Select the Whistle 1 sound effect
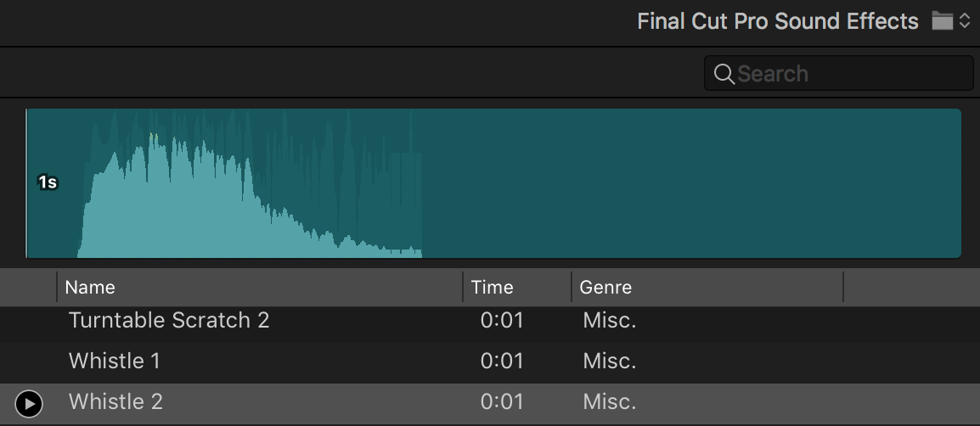The width and height of the screenshot is (980, 426). [115, 361]
